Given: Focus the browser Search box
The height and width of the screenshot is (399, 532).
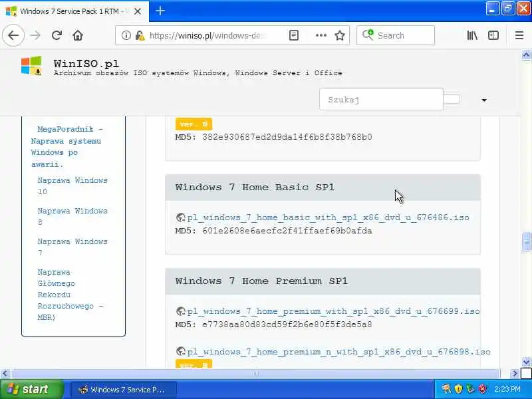Looking at the screenshot, I should (396, 35).
